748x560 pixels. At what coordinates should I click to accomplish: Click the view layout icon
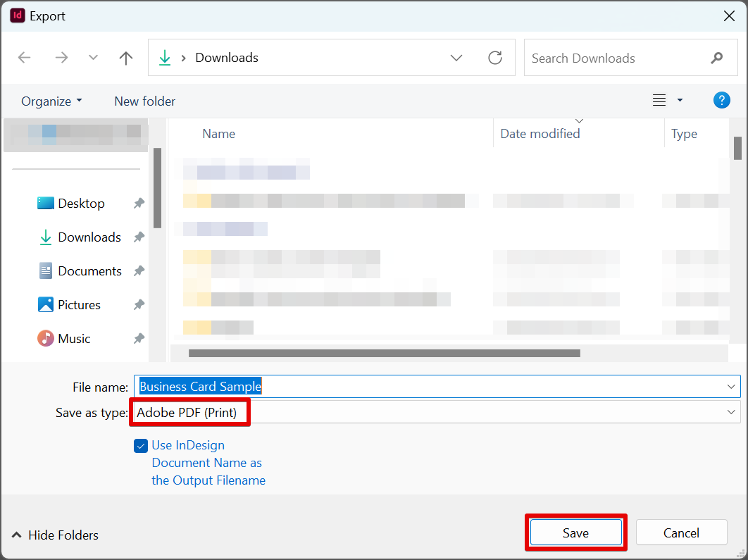coord(659,101)
